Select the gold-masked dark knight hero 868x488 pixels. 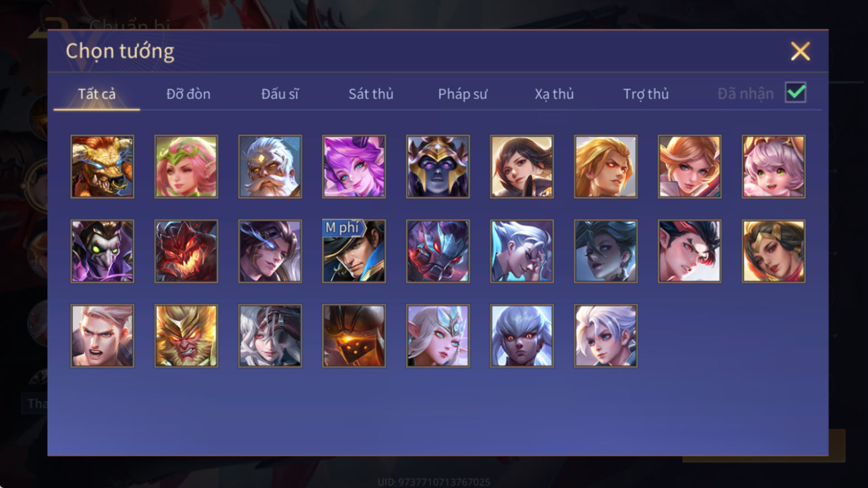(x=438, y=167)
